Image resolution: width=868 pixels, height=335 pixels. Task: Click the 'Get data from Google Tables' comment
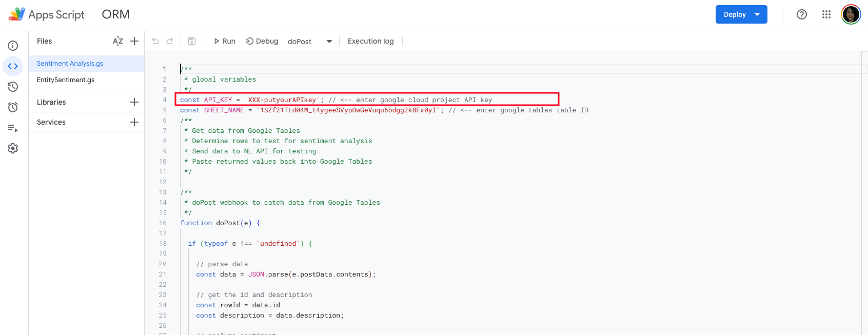click(242, 131)
